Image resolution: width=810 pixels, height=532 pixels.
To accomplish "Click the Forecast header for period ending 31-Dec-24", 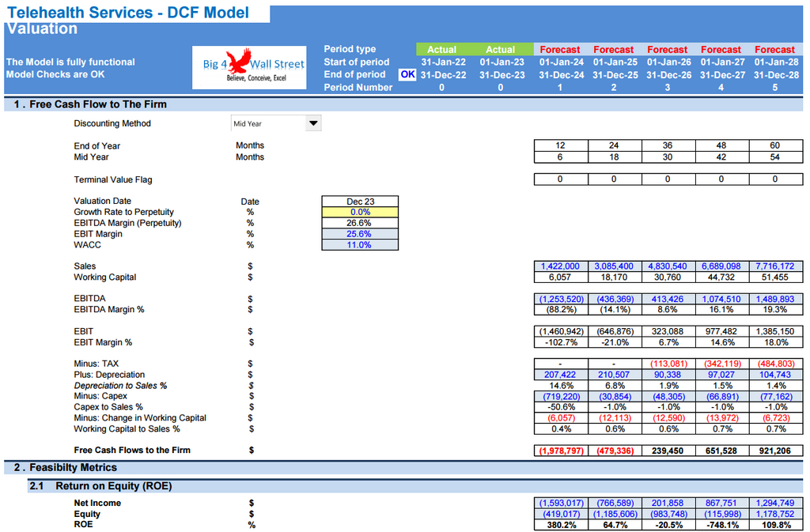I will point(560,49).
